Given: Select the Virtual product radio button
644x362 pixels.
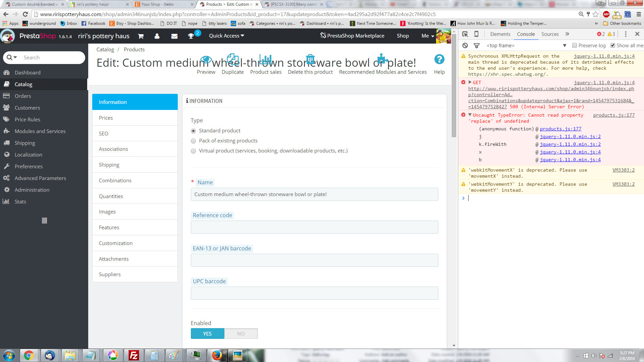Looking at the screenshot, I should click(193, 151).
